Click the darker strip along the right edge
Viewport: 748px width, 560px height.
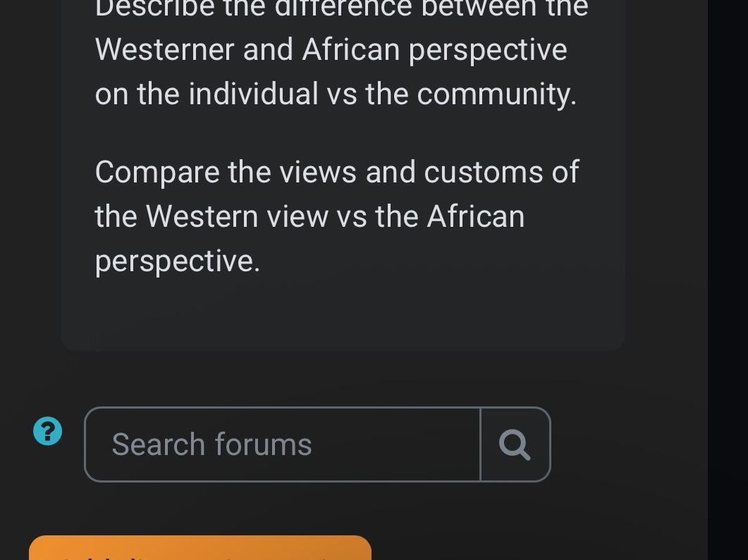point(728,282)
